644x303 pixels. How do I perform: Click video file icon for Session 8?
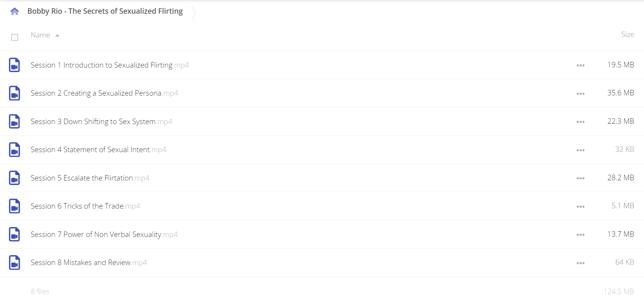click(14, 262)
